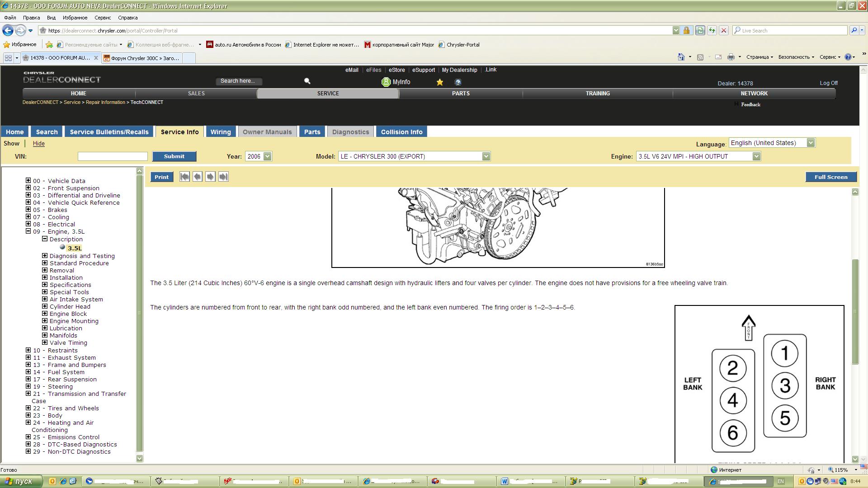Collapse the Description subnode
The image size is (868, 488).
[45, 239]
